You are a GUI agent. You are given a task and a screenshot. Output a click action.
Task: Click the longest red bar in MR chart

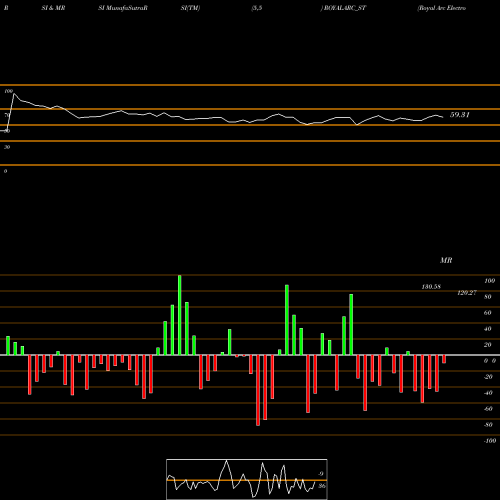pyautogui.click(x=258, y=390)
